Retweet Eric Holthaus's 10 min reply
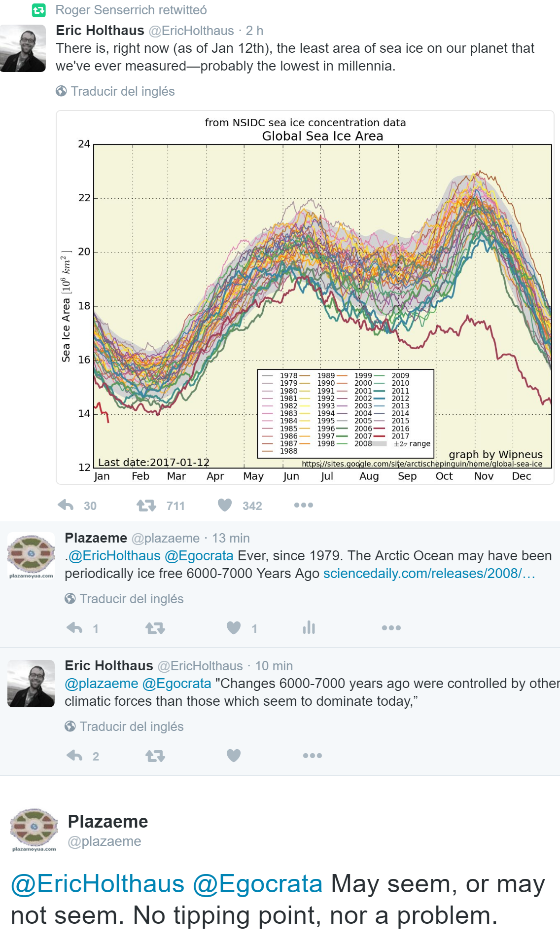This screenshot has height=944, width=560. tap(155, 756)
